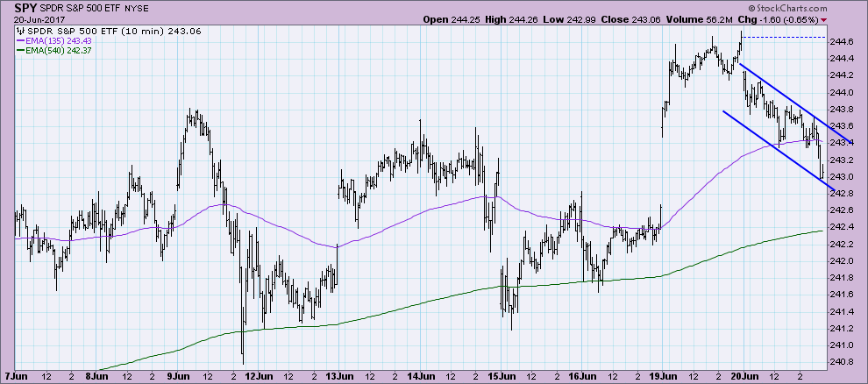The height and width of the screenshot is (384, 868).
Task: Click the 12Jun date axis label
Action: click(258, 374)
